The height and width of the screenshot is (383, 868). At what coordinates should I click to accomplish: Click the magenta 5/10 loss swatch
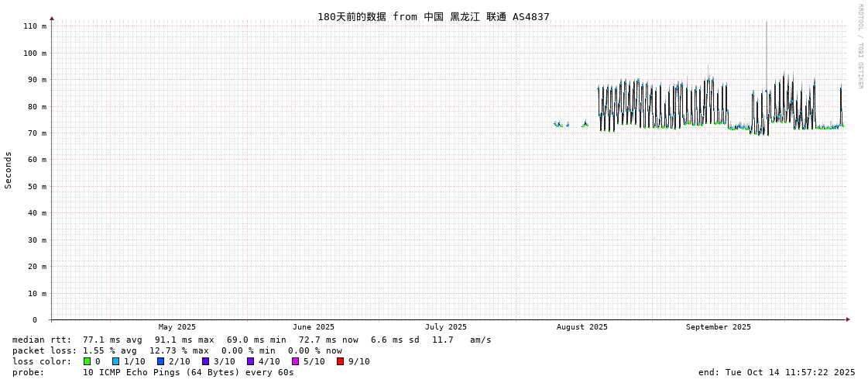[x=296, y=361]
